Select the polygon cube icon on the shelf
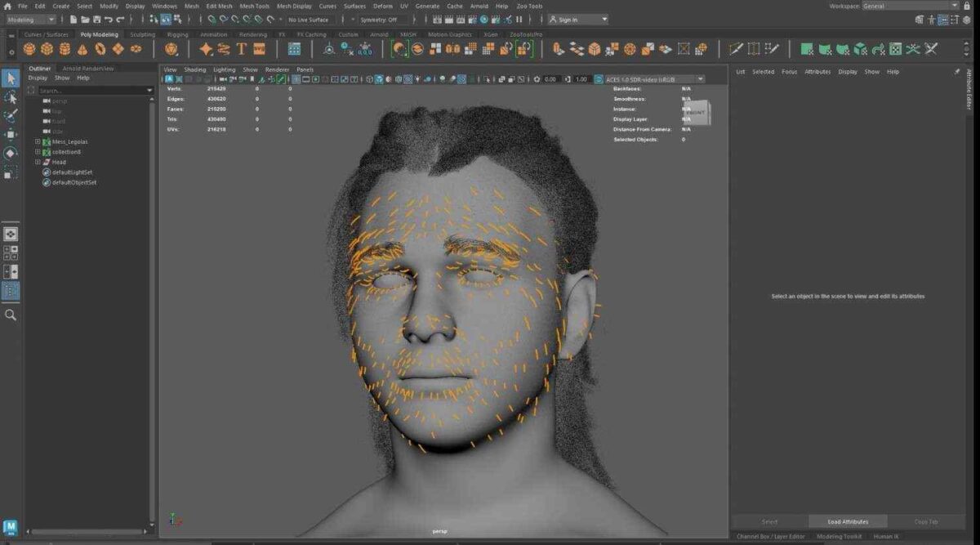 tap(47, 49)
